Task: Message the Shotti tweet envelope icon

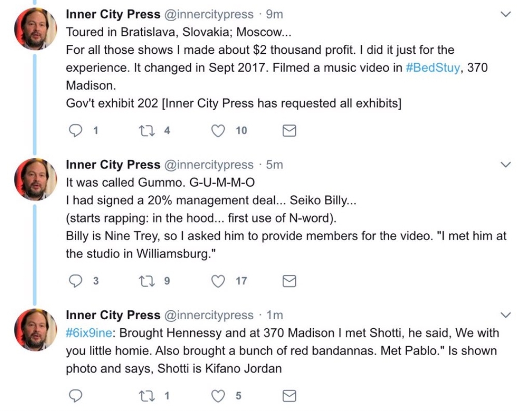Action: click(x=289, y=396)
